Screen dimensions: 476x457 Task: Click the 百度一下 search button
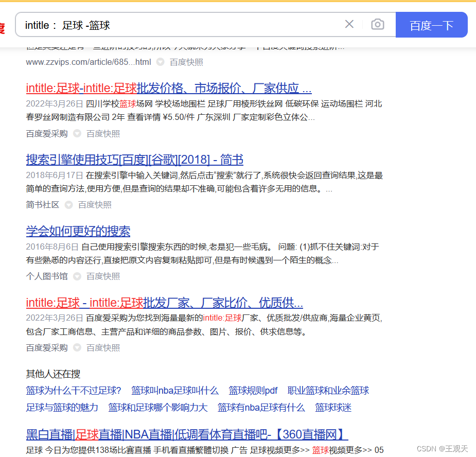431,25
